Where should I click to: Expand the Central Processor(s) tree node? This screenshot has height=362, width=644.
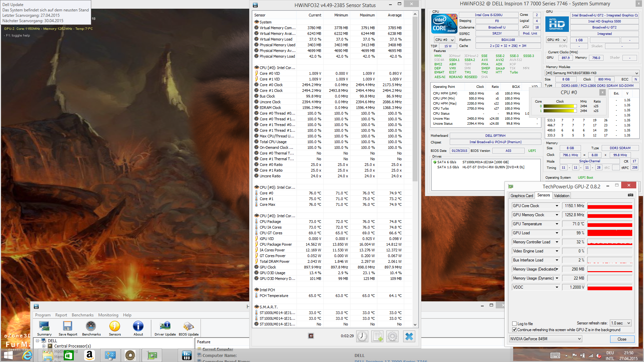(44, 346)
